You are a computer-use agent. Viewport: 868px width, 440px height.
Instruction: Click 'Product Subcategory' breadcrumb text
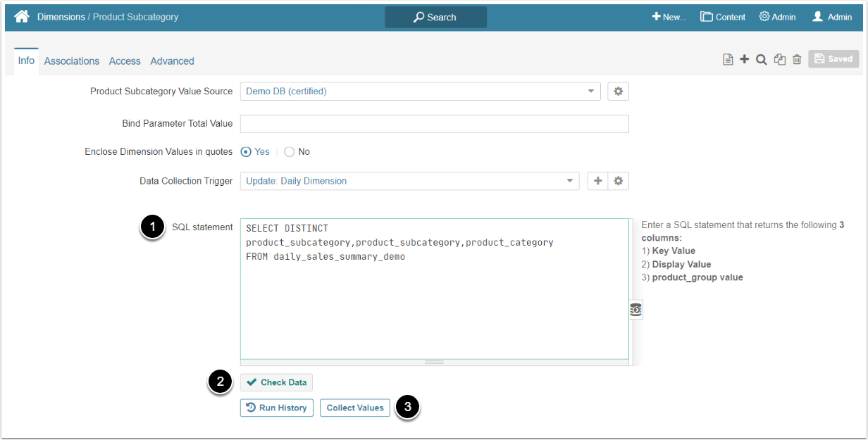point(135,17)
